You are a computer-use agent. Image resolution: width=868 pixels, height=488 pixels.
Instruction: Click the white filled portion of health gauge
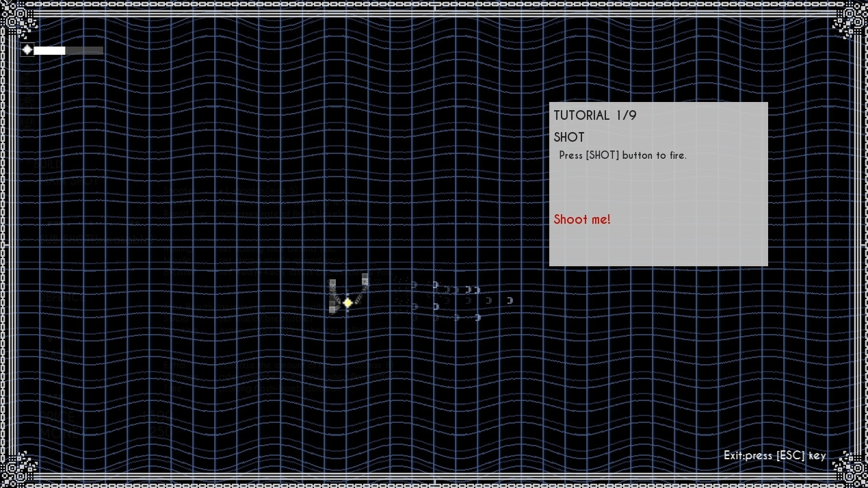pos(49,50)
